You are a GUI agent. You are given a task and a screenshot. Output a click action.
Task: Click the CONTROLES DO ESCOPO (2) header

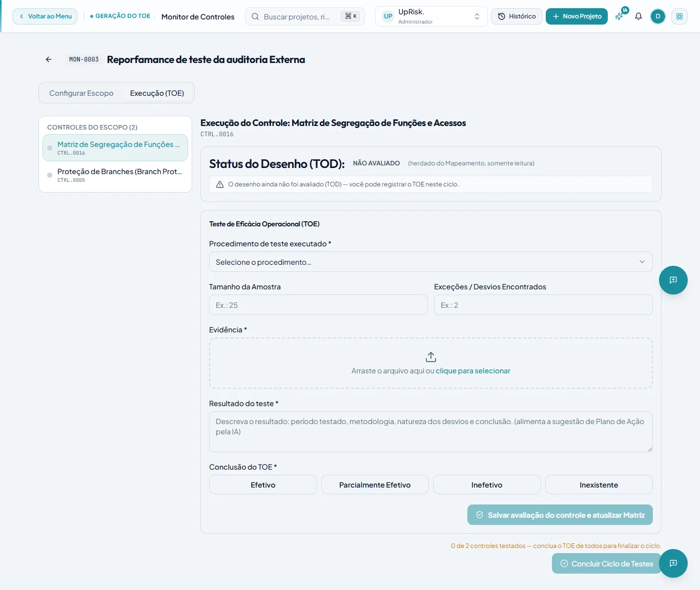(x=92, y=127)
